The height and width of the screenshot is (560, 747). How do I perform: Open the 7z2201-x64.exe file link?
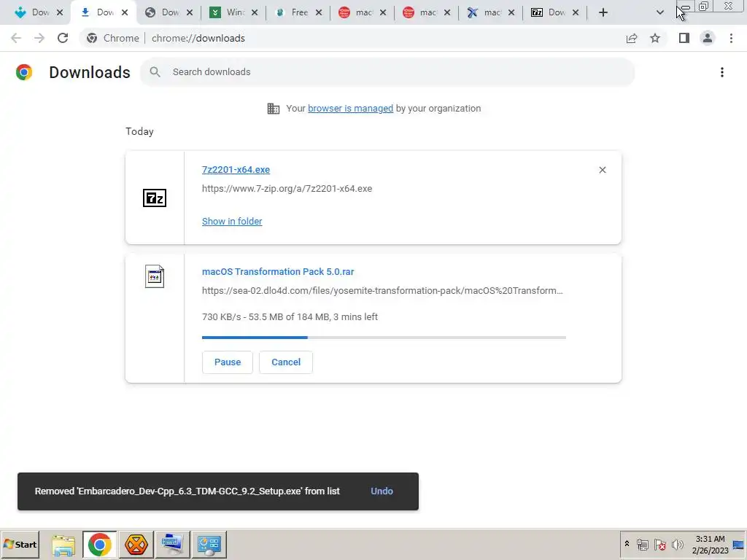[236, 169]
